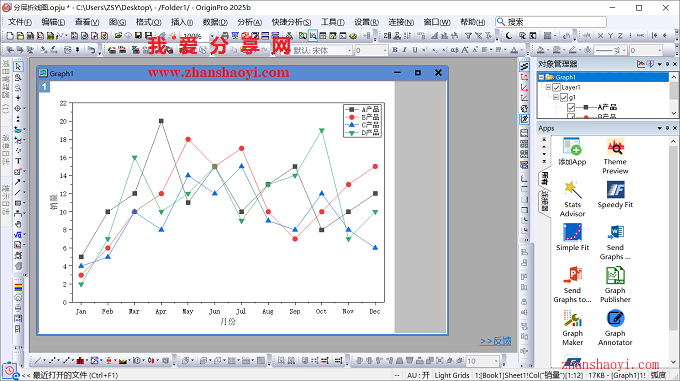Image resolution: width=680 pixels, height=381 pixels.
Task: Open the 分析 menu
Action: 249,22
